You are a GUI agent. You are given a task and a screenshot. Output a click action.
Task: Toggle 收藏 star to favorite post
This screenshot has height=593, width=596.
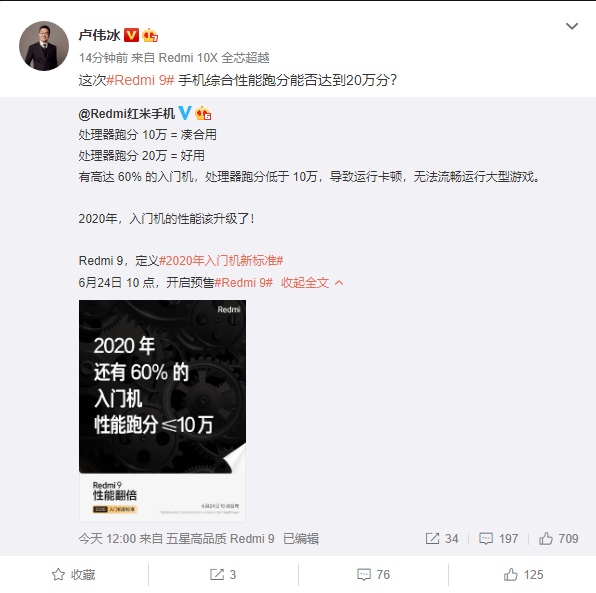pos(73,574)
